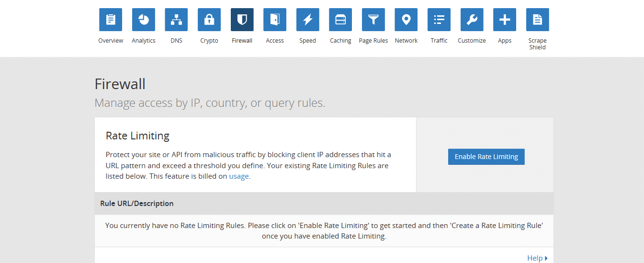Open the Customize wrench icon
The width and height of the screenshot is (644, 263).
pos(472,20)
